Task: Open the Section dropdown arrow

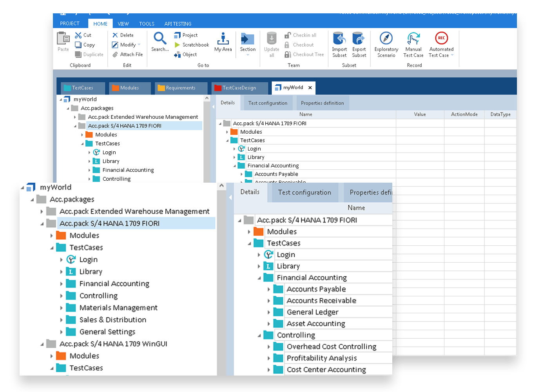Action: pos(248,55)
